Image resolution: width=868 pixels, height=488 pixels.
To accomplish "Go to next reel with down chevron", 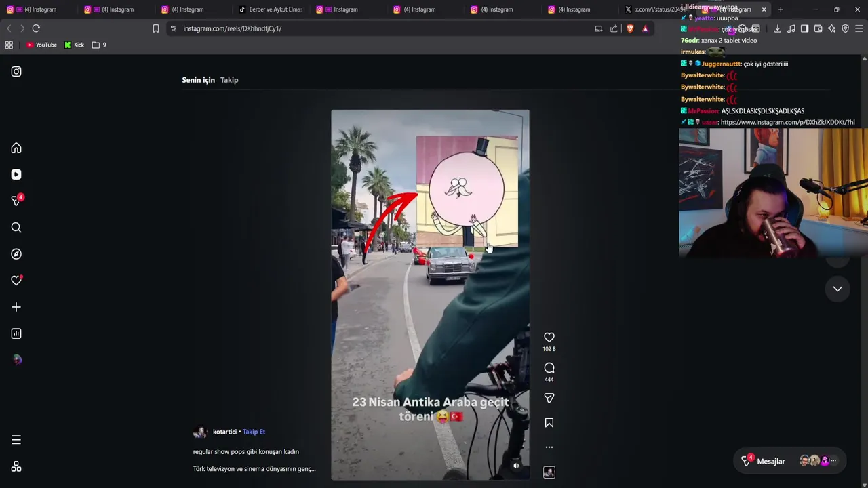I will point(837,289).
